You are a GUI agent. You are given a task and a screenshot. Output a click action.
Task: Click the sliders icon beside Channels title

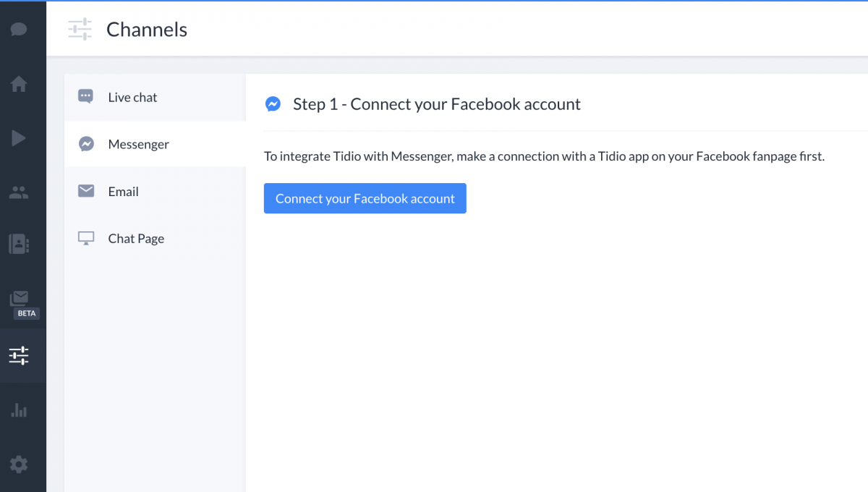pyautogui.click(x=80, y=30)
